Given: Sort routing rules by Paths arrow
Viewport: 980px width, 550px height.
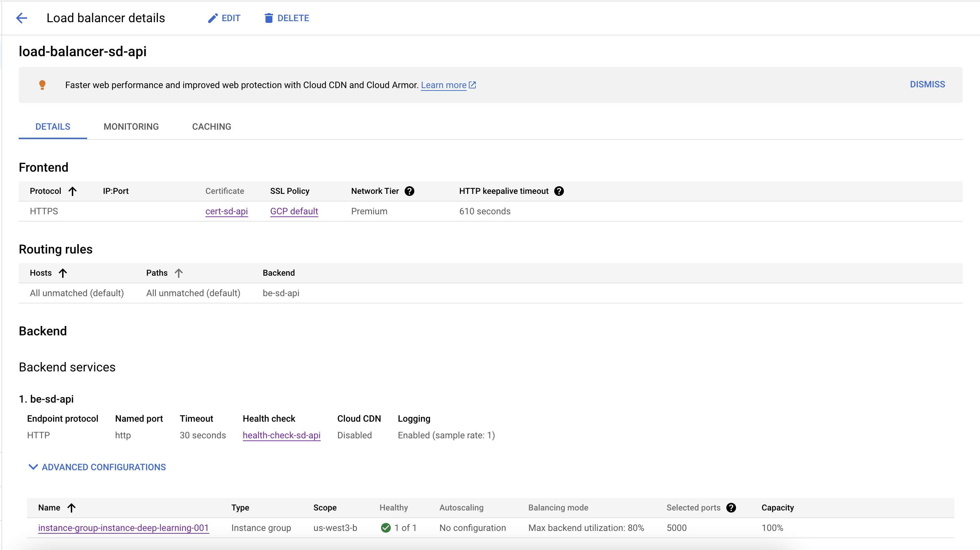Looking at the screenshot, I should click(178, 273).
